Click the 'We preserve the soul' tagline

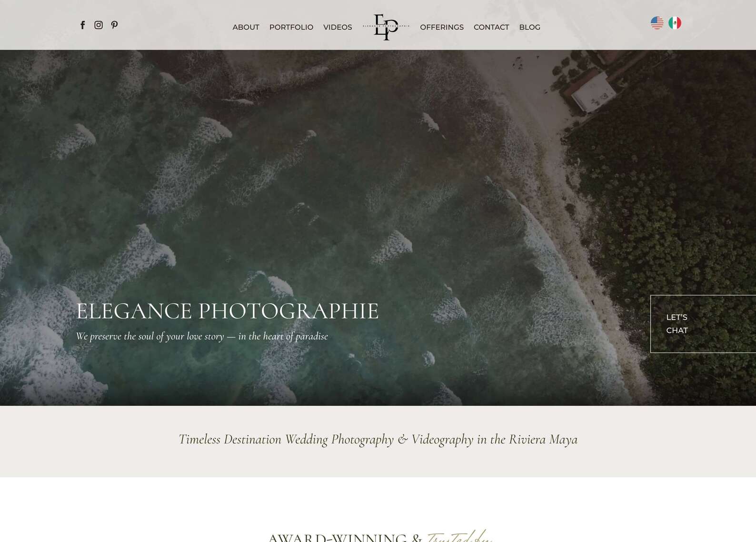pyautogui.click(x=202, y=336)
